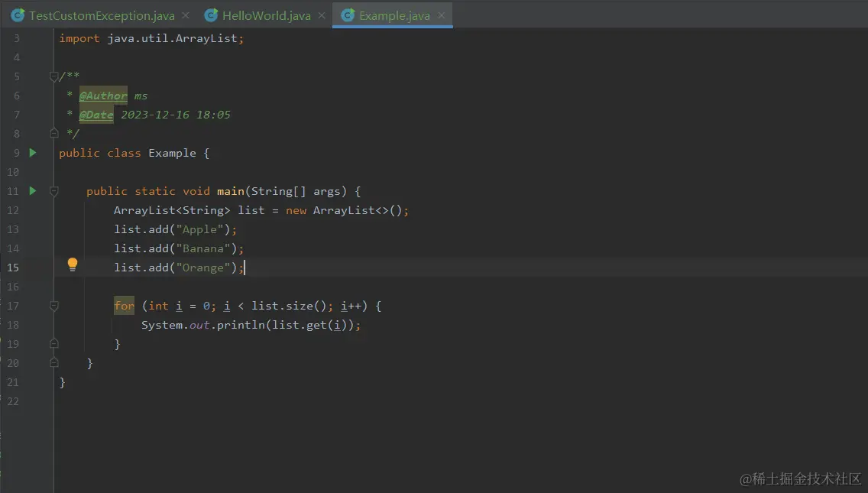The height and width of the screenshot is (493, 868).
Task: Click the "Apple" string literal
Action: point(200,229)
